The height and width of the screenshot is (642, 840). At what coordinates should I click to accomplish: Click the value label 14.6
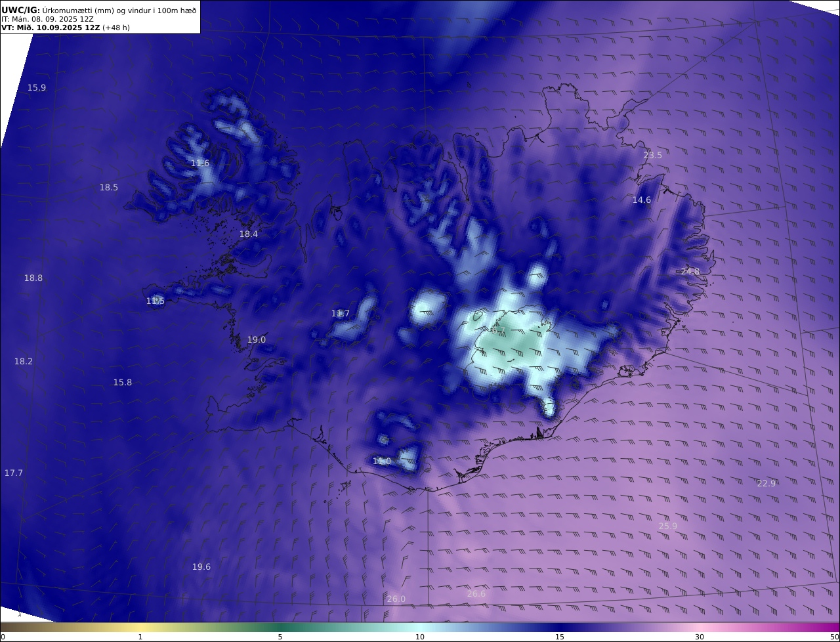click(x=642, y=200)
